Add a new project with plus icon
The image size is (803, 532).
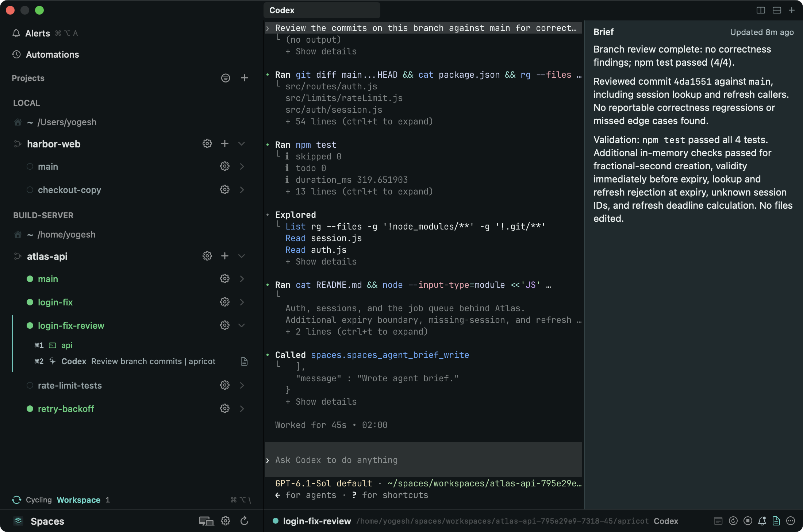pos(245,78)
